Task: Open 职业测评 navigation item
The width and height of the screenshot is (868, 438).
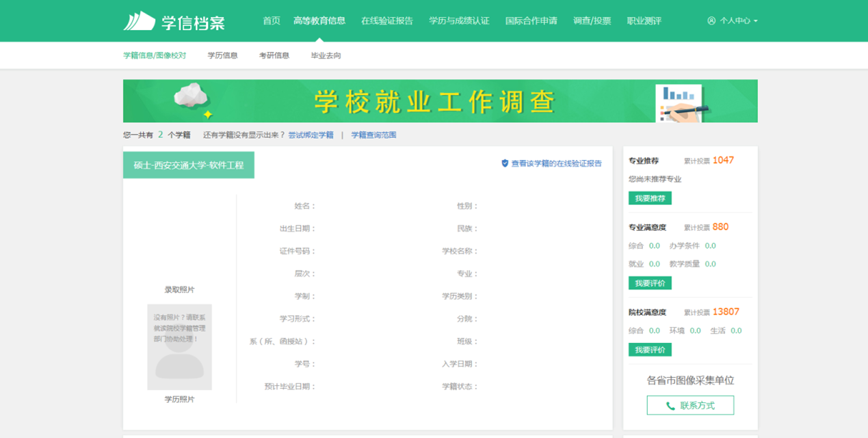Action: 644,21
